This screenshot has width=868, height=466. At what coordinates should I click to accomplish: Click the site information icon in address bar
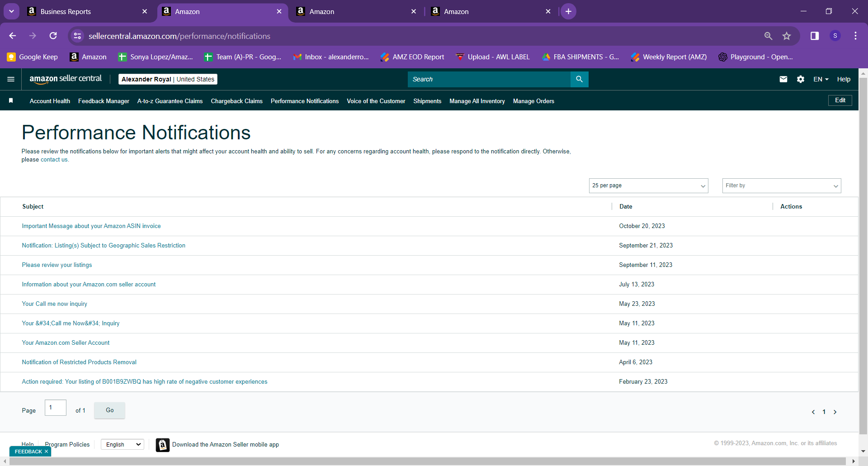coord(78,36)
